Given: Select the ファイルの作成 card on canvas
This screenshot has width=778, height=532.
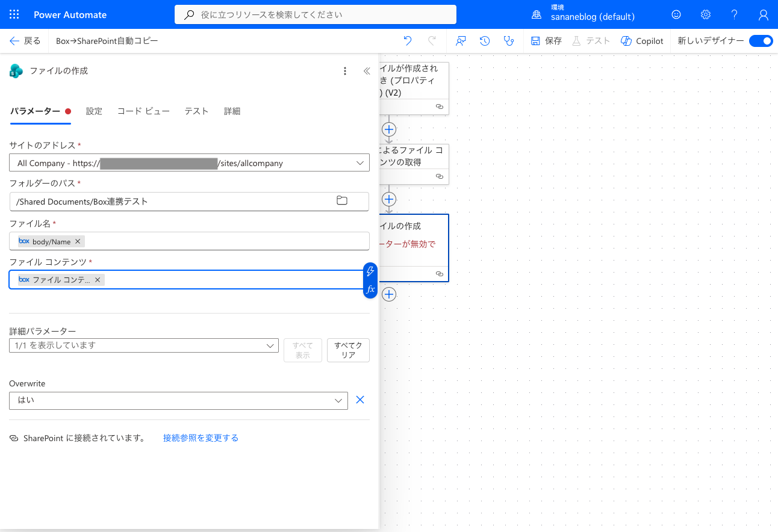Looking at the screenshot, I should (414, 248).
